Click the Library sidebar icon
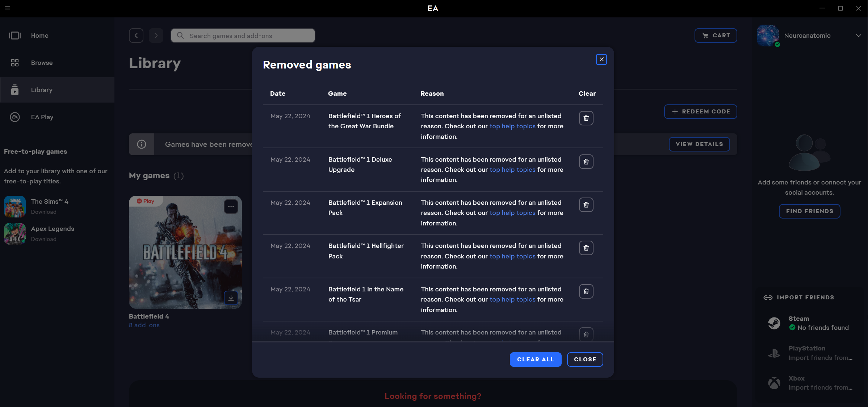 point(15,90)
